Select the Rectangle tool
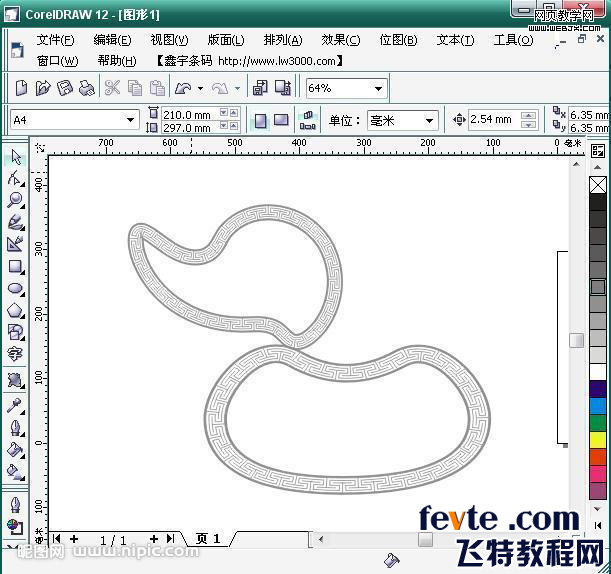The image size is (611, 574). click(16, 267)
